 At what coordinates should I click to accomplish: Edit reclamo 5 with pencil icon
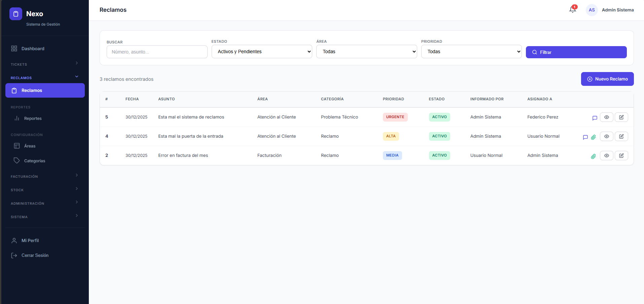[x=621, y=117]
